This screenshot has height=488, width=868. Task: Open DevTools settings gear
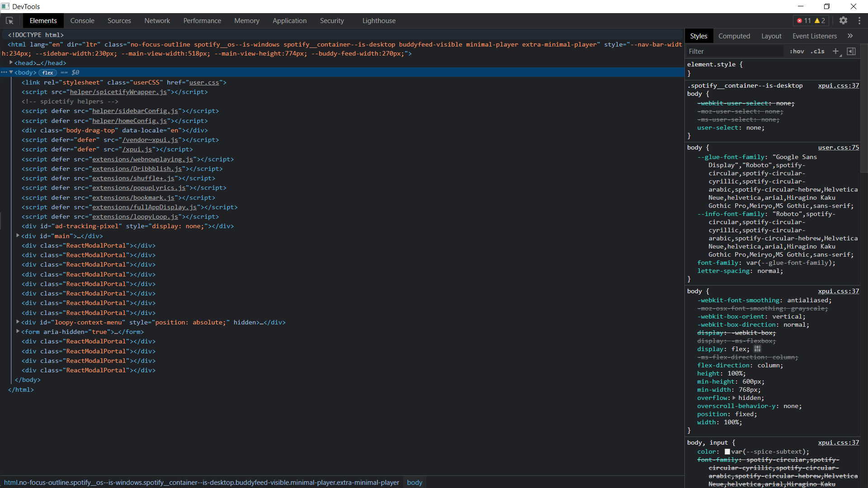844,20
